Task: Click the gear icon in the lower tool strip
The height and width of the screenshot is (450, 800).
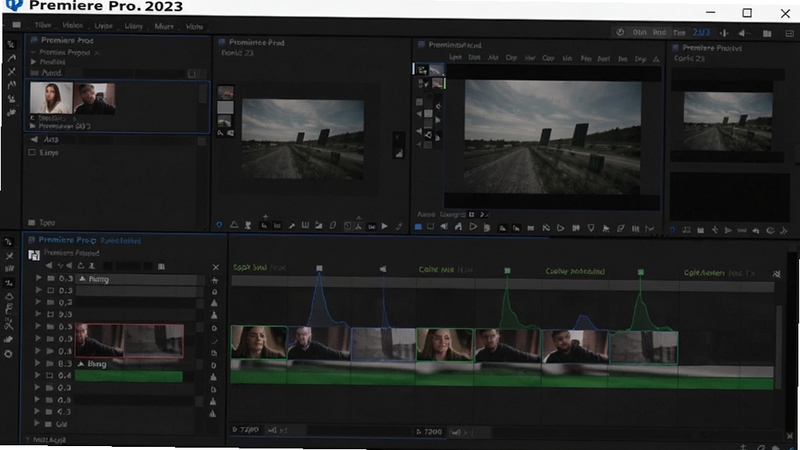Action: 9,354
